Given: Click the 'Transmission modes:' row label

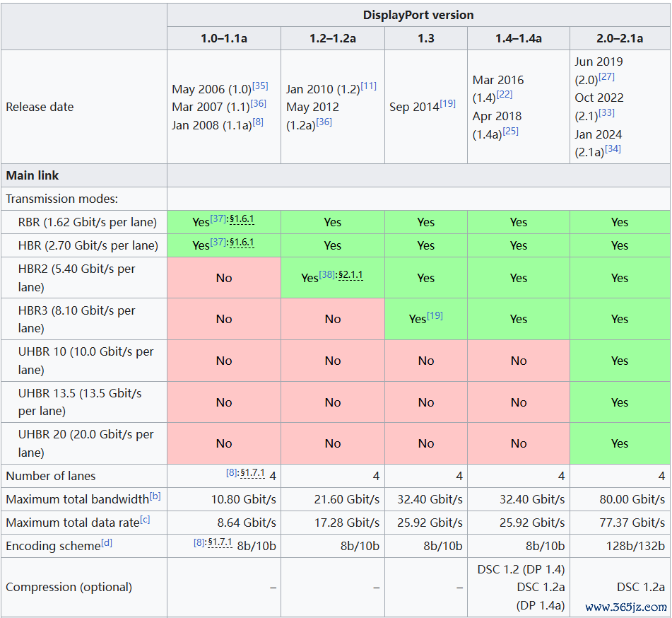Looking at the screenshot, I should (61, 199).
